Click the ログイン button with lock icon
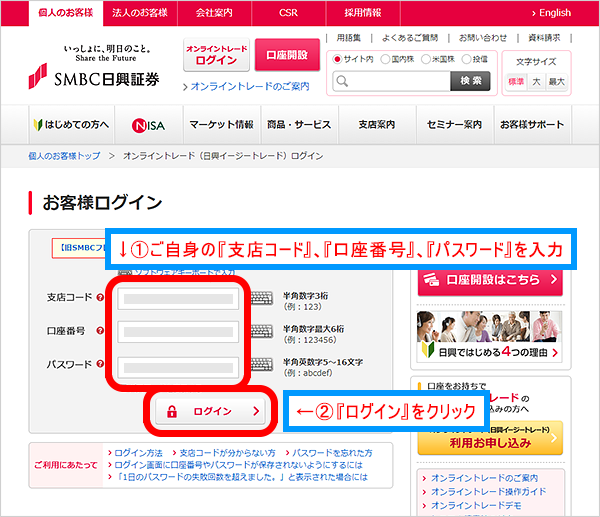Viewport: 600px width, 517px height. tap(210, 411)
